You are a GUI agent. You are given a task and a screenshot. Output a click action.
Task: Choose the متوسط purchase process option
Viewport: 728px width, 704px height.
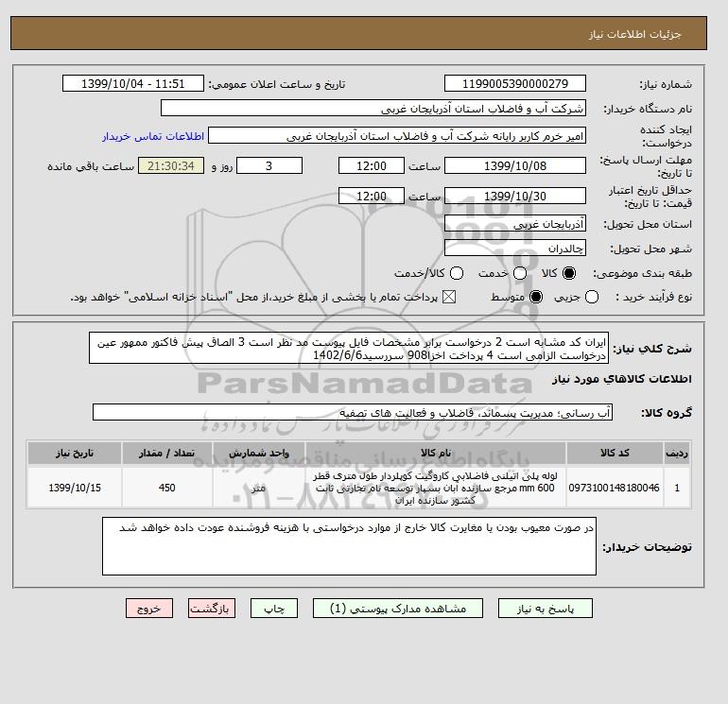click(536, 297)
